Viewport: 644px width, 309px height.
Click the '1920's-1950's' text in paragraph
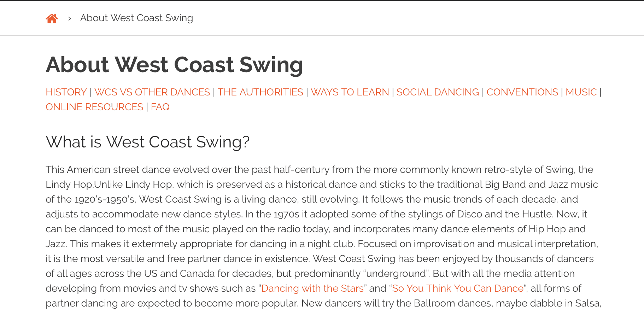click(105, 199)
